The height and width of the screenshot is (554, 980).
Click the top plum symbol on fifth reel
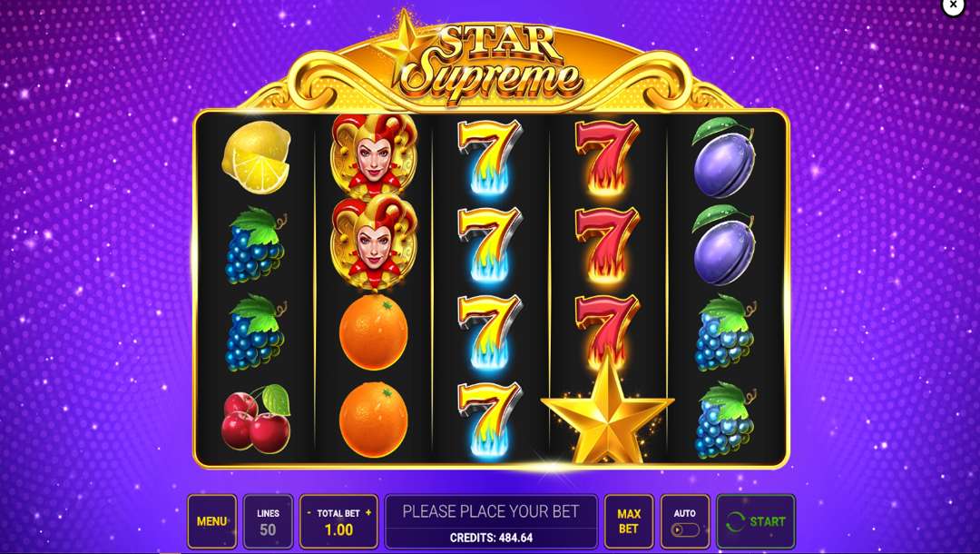pos(724,157)
